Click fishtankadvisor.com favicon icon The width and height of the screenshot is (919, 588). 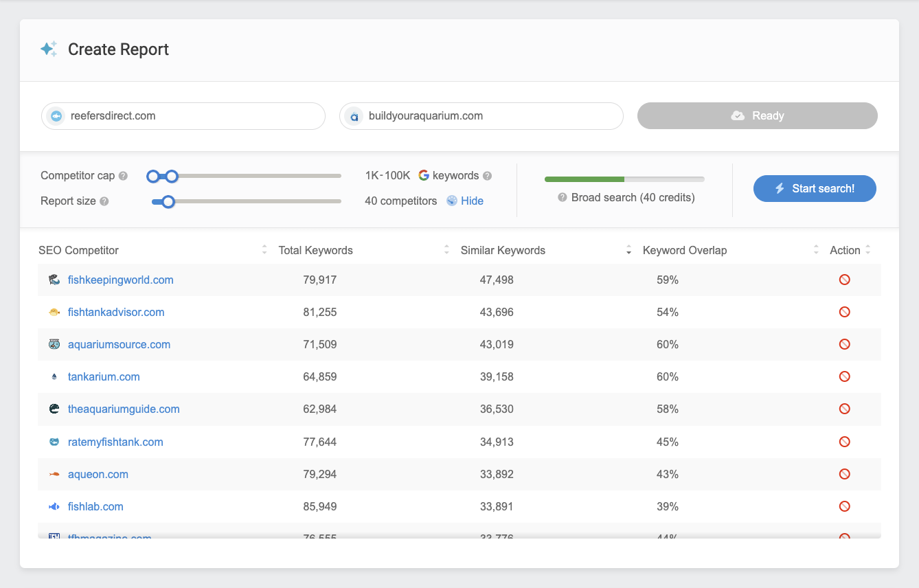coord(54,312)
